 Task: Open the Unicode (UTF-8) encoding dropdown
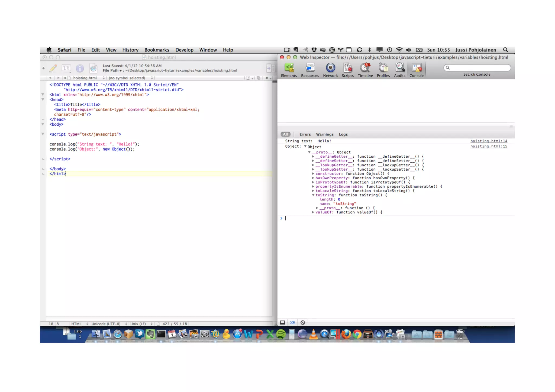[x=109, y=324]
